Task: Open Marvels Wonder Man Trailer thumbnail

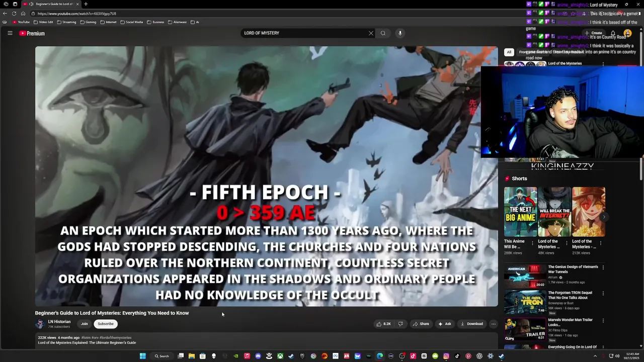Action: pos(525,328)
